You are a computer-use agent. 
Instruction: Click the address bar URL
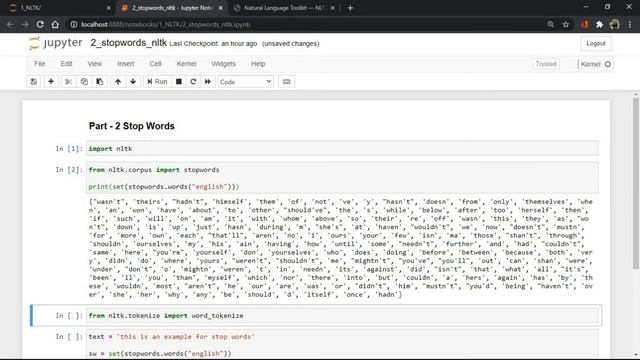pos(166,24)
